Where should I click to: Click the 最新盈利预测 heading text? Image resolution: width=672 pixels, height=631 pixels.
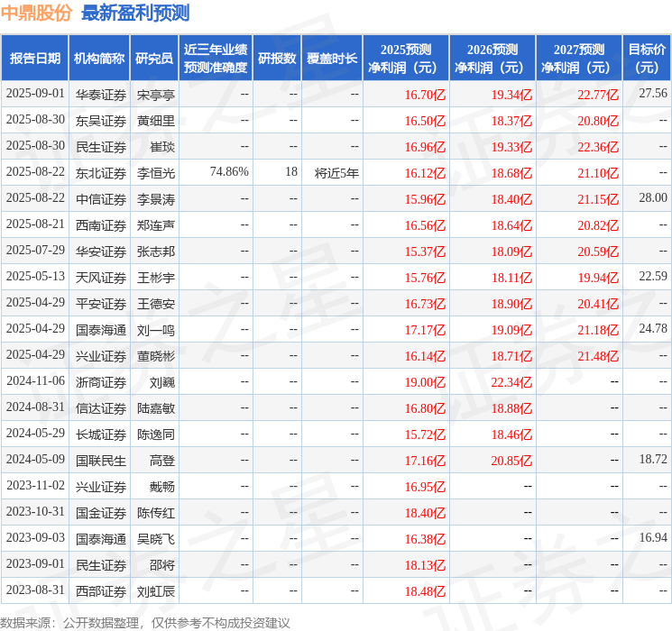coord(135,13)
